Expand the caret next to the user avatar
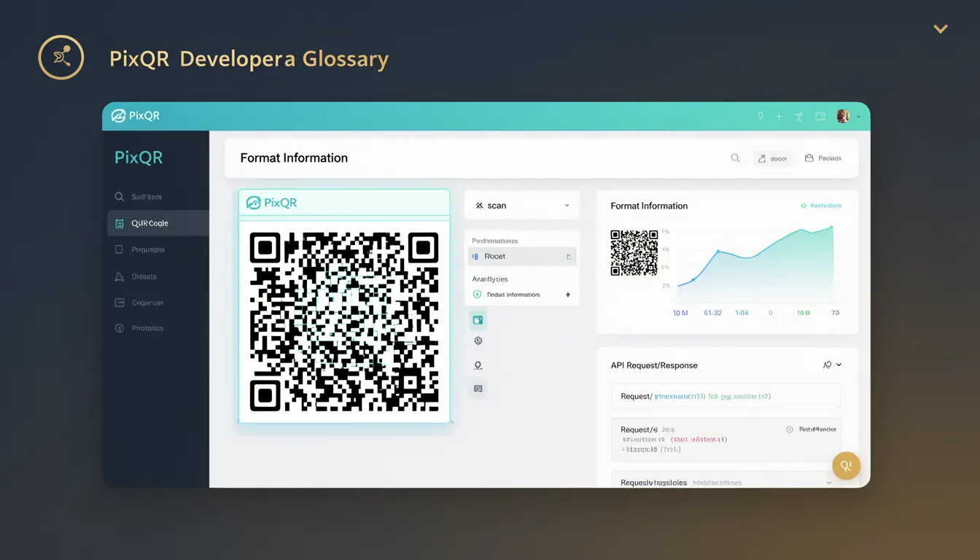 pyautogui.click(x=858, y=117)
